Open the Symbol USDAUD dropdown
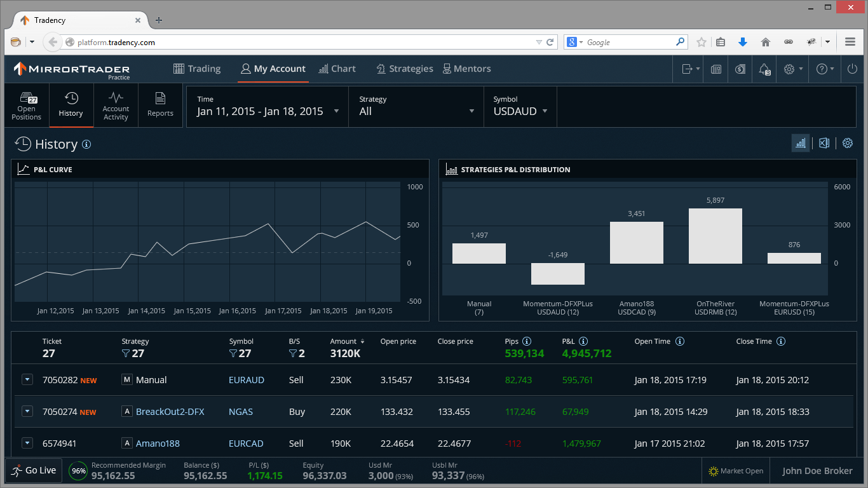The image size is (868, 488). tap(520, 106)
